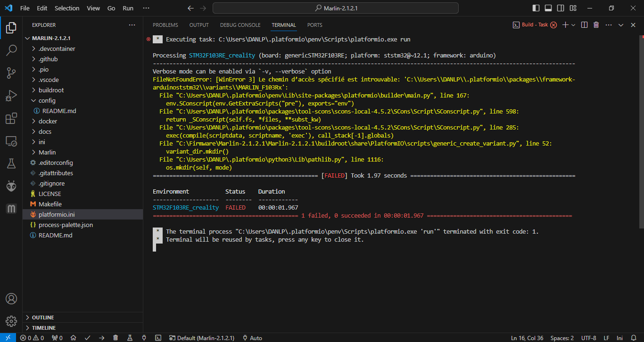
Task: Open Customize Layout control
Action: click(573, 8)
